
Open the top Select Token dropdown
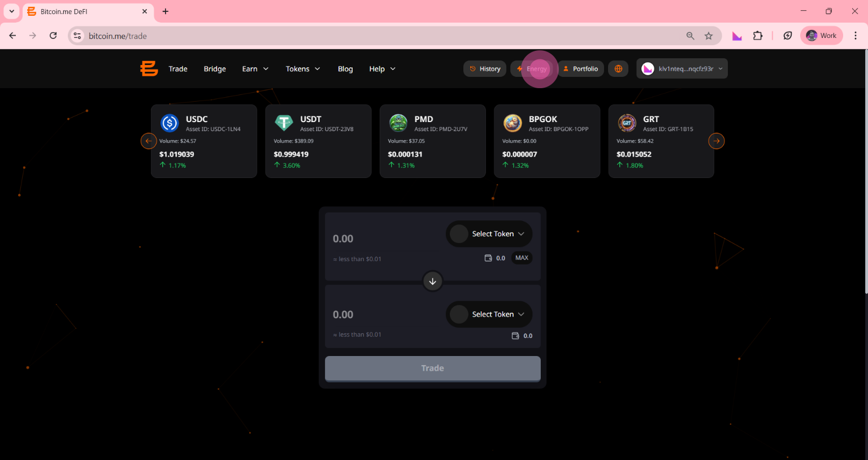click(x=489, y=234)
